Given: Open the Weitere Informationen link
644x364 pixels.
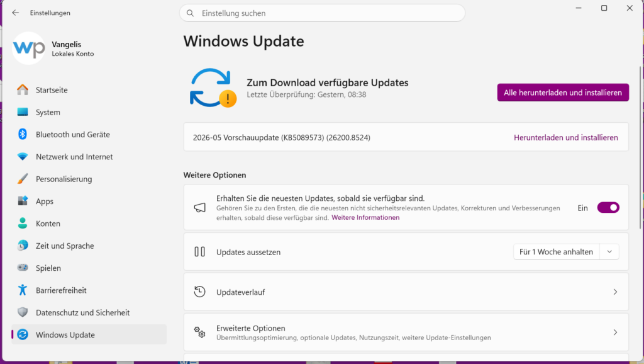Looking at the screenshot, I should click(x=365, y=217).
